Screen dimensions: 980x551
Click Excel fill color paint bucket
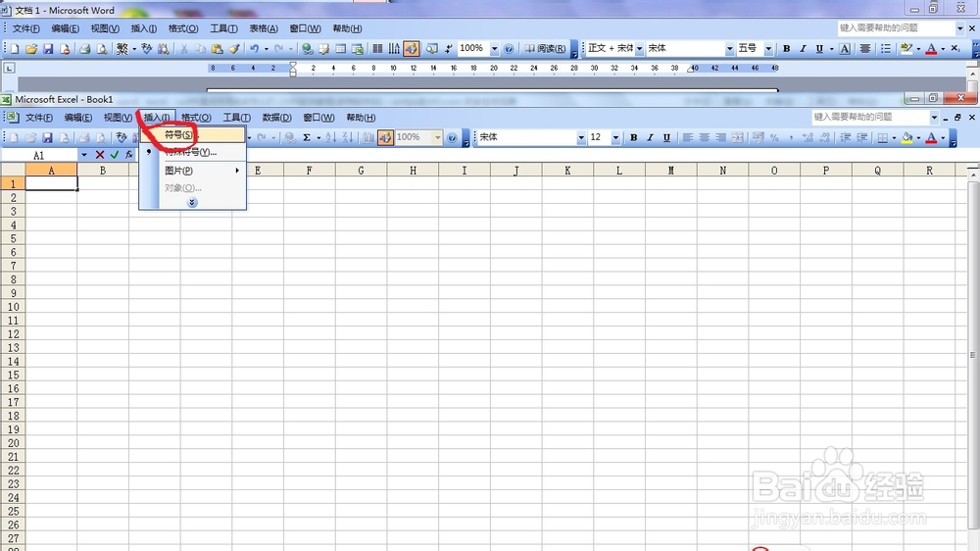pos(906,137)
